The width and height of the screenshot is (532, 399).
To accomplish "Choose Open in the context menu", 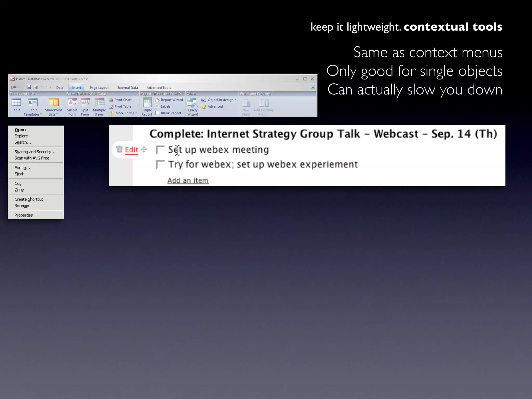I will tap(36, 130).
